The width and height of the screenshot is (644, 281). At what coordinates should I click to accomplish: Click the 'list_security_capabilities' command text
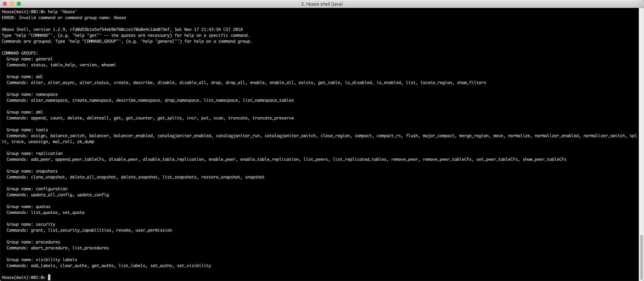[x=80, y=230]
